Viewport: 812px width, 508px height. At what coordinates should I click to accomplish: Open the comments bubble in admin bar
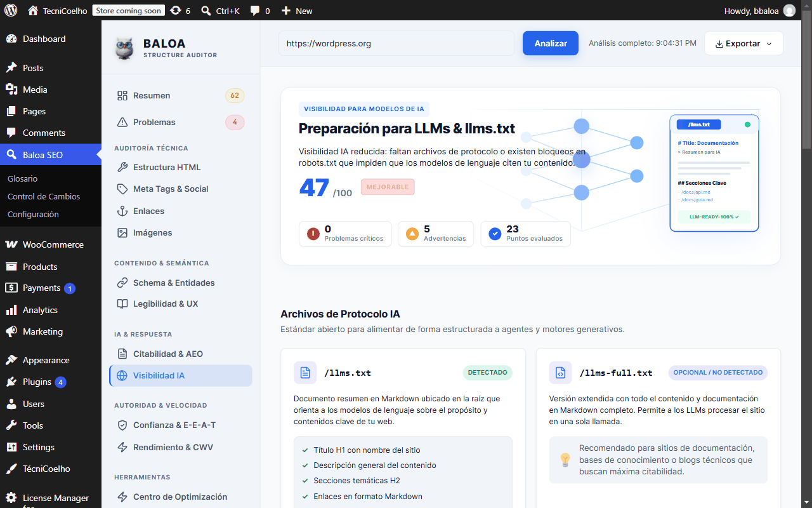pyautogui.click(x=255, y=10)
